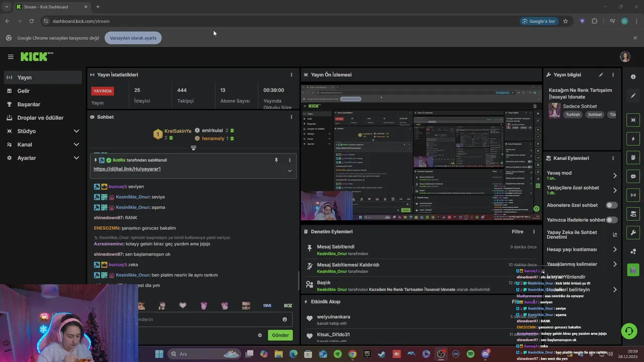Open Sohbet panel three-dot options
This screenshot has width=644, height=362.
click(x=291, y=117)
